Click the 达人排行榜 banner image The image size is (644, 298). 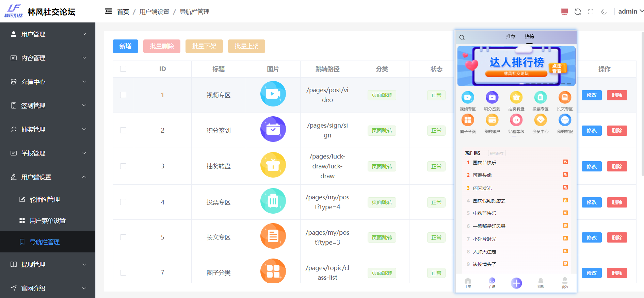(x=516, y=66)
